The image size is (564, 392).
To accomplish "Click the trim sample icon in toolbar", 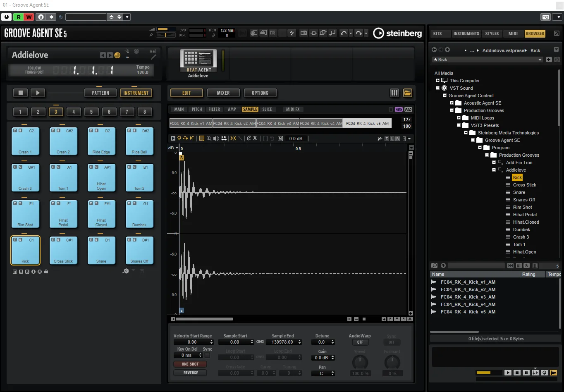I will (x=265, y=139).
